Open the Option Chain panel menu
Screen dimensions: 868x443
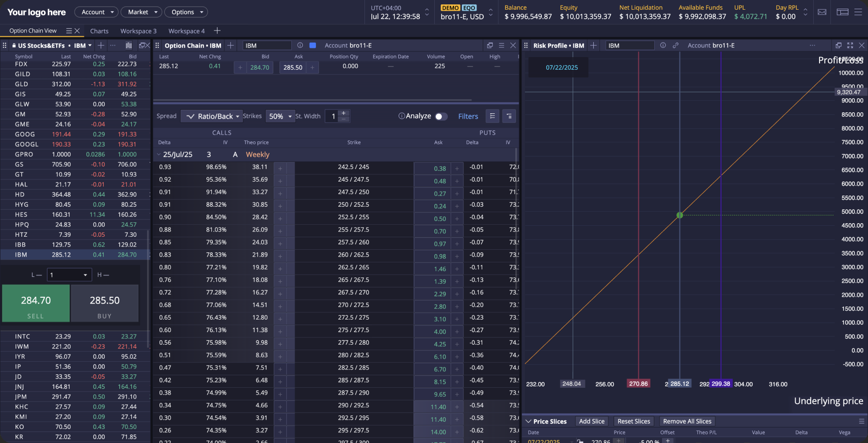[x=502, y=45]
